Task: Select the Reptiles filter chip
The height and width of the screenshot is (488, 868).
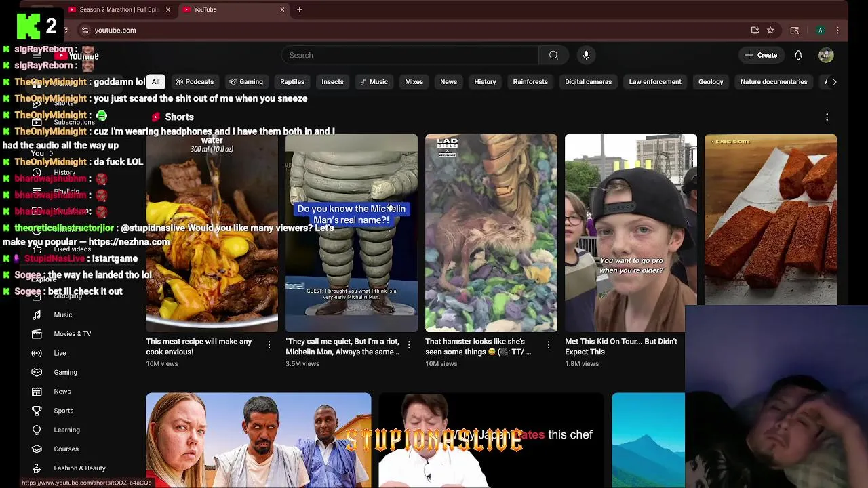Action: [x=292, y=81]
